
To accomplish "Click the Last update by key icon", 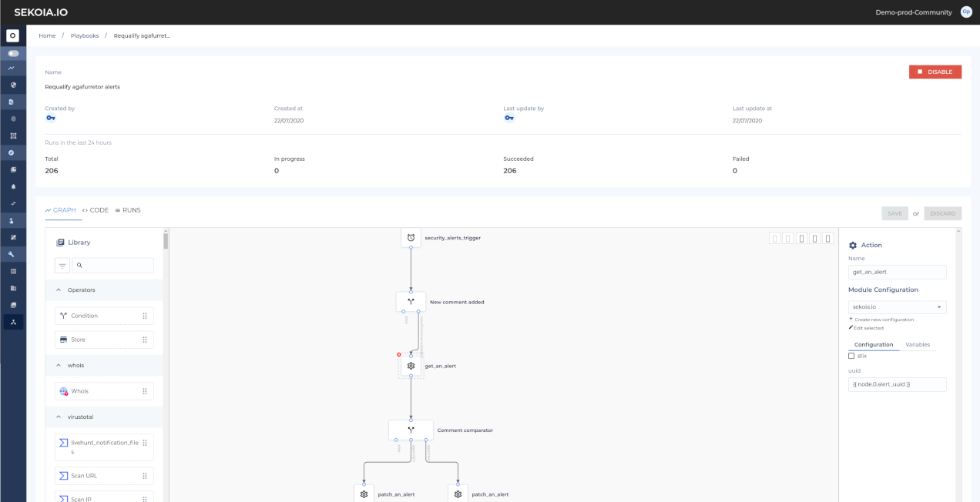I will [508, 119].
